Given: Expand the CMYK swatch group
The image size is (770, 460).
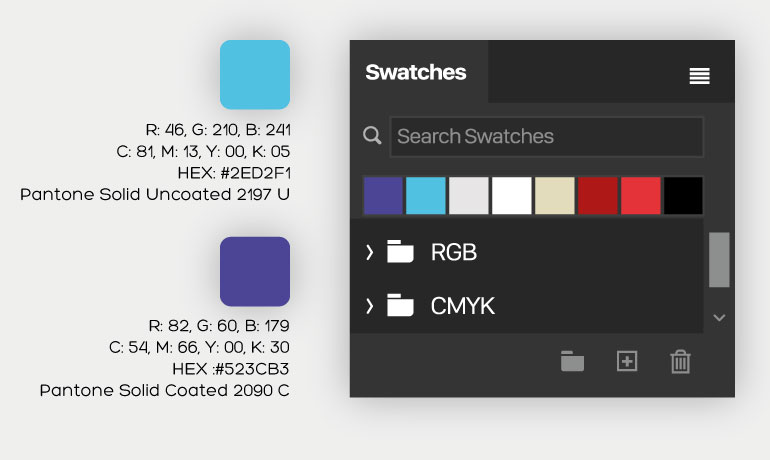Looking at the screenshot, I should click(x=369, y=305).
